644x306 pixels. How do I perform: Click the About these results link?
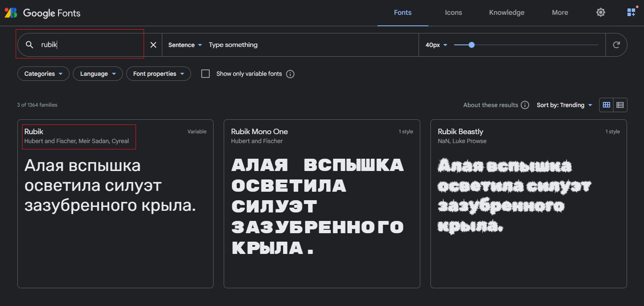click(x=491, y=105)
